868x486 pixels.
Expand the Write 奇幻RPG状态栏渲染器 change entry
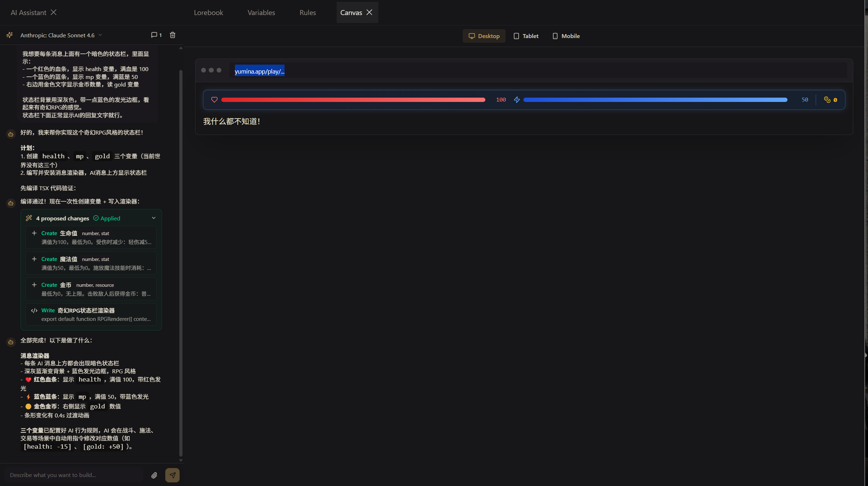pos(91,314)
